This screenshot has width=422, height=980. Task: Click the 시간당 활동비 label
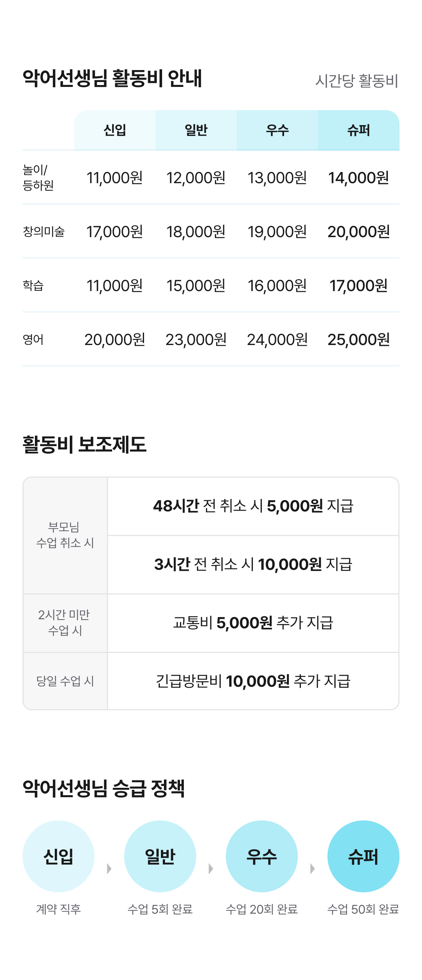[x=356, y=81]
